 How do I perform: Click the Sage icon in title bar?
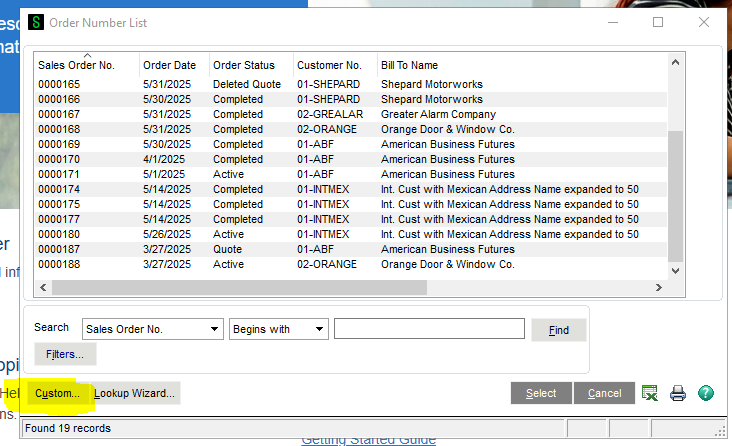tap(36, 22)
